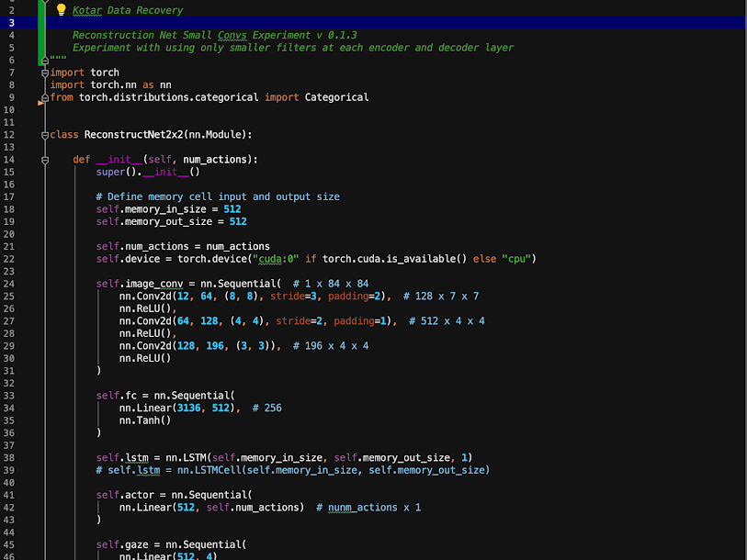Click the '# 128 x 7 x 7' comment
This screenshot has height=560, width=747.
441,297
